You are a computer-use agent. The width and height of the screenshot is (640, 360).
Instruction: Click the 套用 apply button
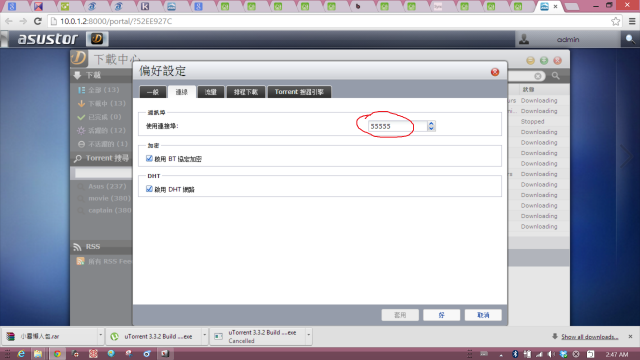[x=400, y=315]
